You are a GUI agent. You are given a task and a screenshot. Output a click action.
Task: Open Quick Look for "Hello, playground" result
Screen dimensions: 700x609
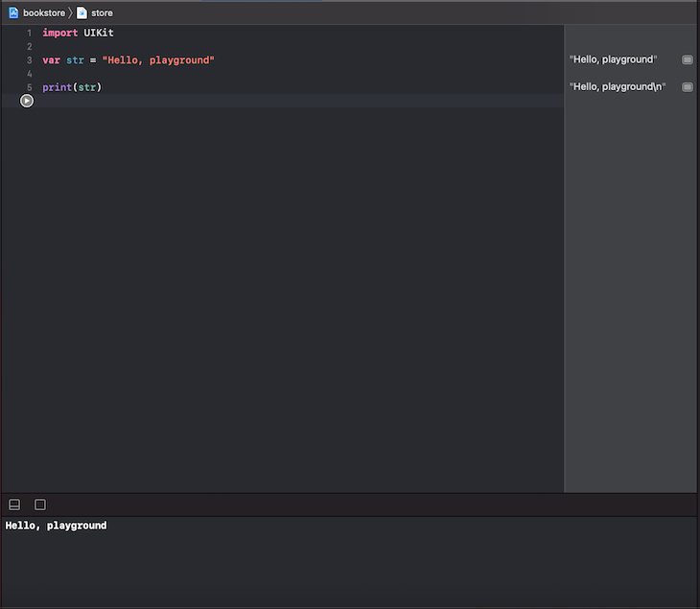pos(687,59)
